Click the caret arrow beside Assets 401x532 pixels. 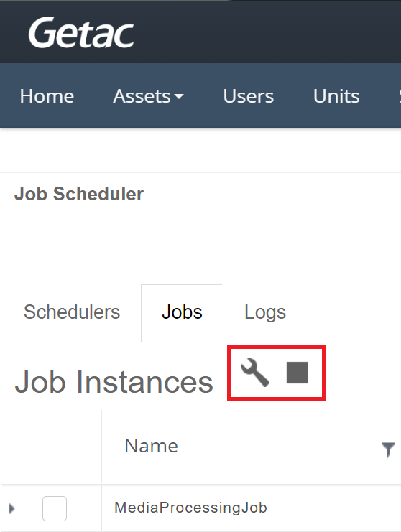(x=179, y=97)
